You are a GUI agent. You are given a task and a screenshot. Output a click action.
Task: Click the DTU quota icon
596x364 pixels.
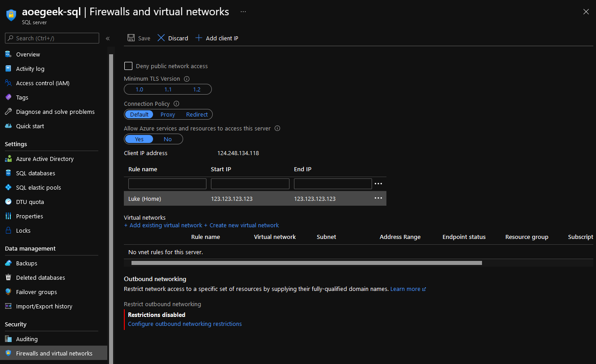pos(8,202)
